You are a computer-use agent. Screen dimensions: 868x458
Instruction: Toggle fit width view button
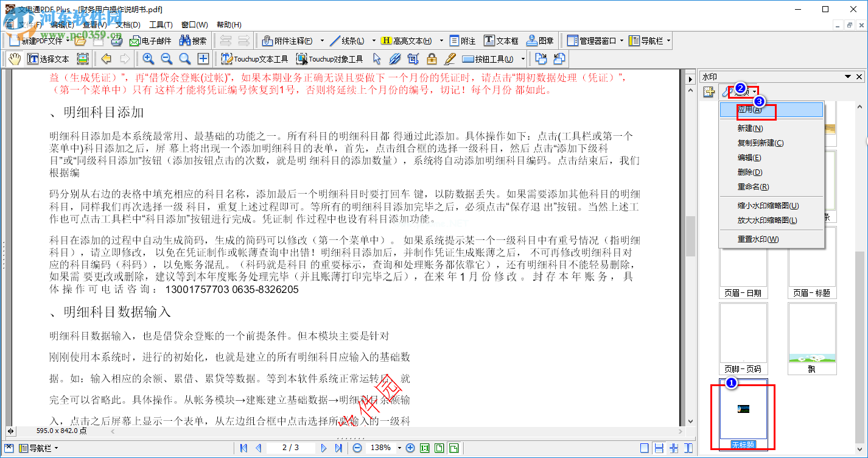pyautogui.click(x=454, y=448)
